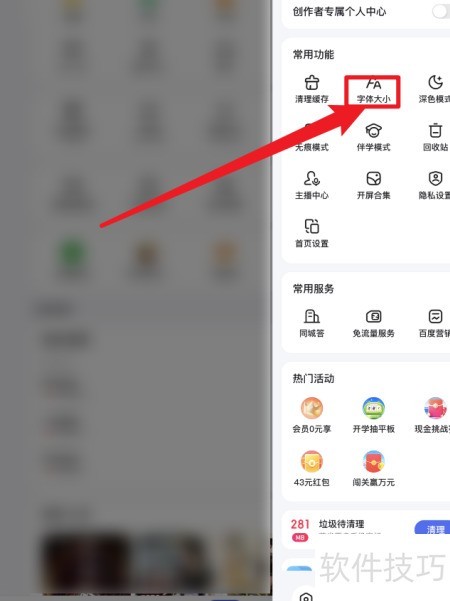Viewport: 450px width, 601px height.
Task: Open 主播中心 streamer center icon
Action: click(x=312, y=186)
